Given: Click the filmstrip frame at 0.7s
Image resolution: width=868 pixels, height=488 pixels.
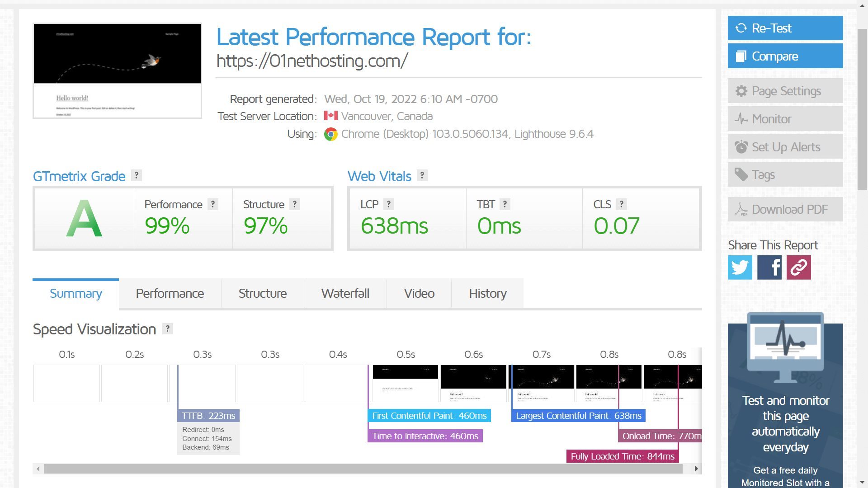Looking at the screenshot, I should click(541, 383).
